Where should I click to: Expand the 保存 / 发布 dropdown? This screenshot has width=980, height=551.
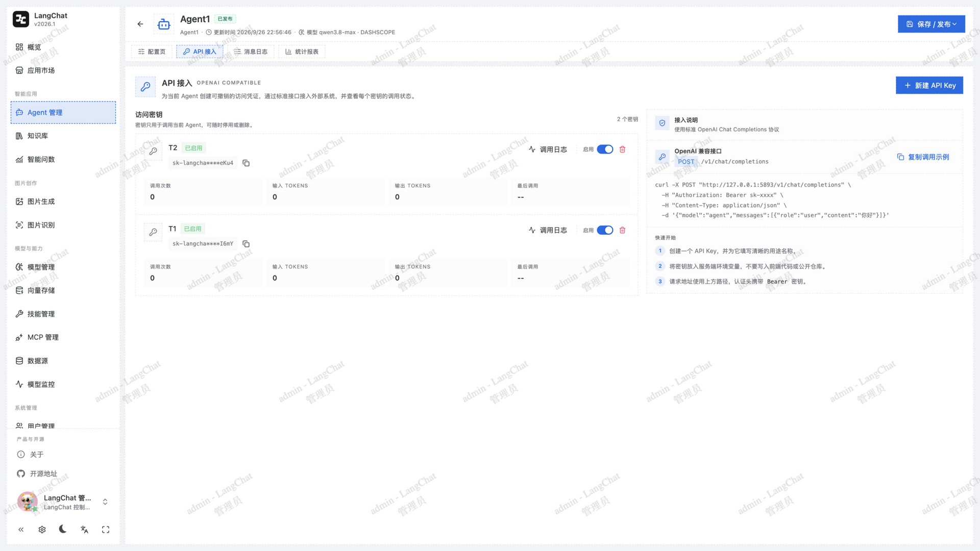[932, 24]
